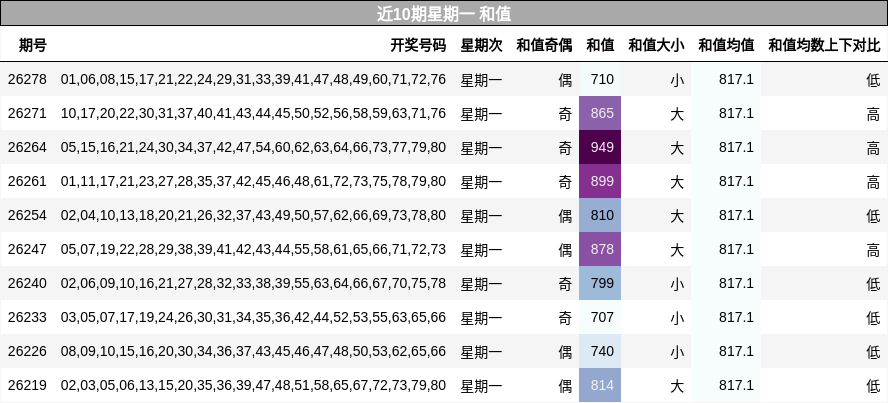Click issue number 26219
The width and height of the screenshot is (888, 403).
(x=27, y=385)
